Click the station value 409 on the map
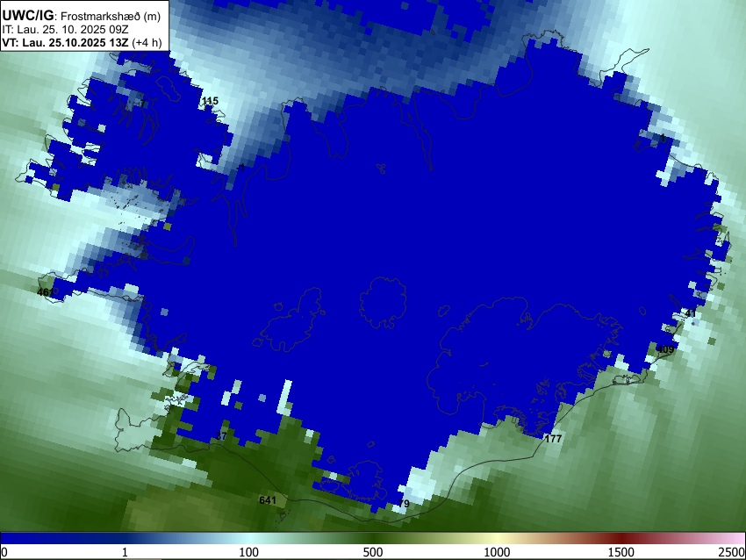Image resolution: width=746 pixels, height=560 pixels. tap(665, 349)
